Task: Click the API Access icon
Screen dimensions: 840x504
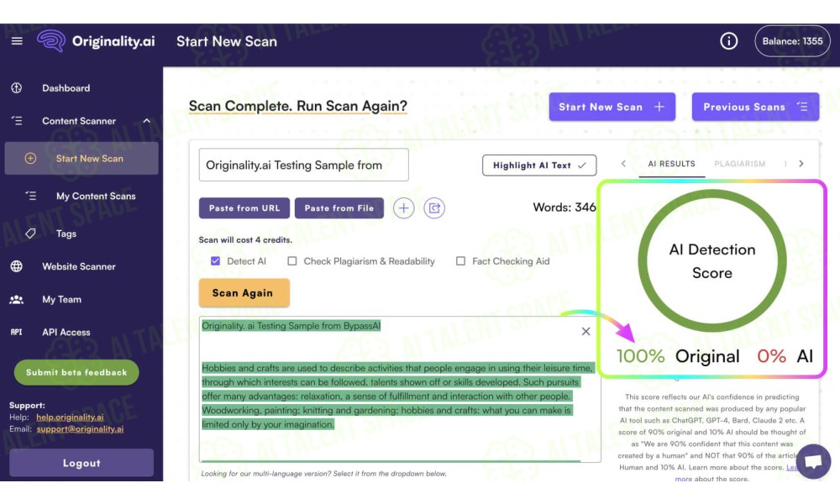Action: [17, 332]
